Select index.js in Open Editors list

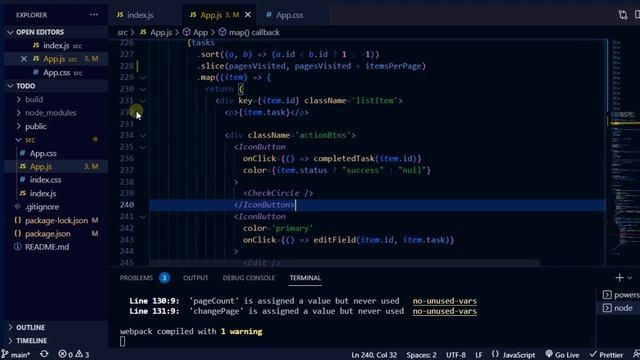57,45
